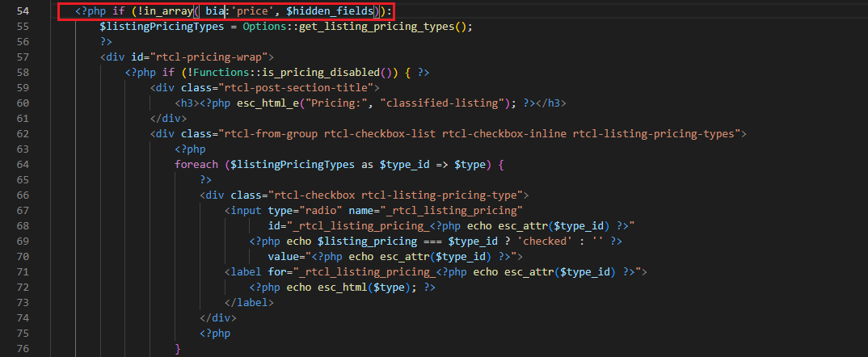This screenshot has height=357, width=868.
Task: Click rtcl-from-group class on line 62
Action: 272,134
